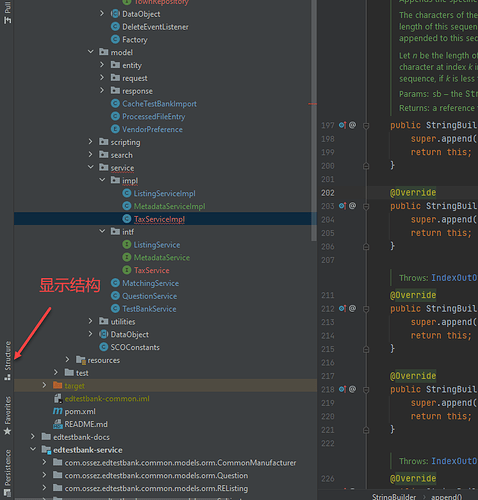Expand the request folder
This screenshot has height=500, width=478.
click(102, 78)
